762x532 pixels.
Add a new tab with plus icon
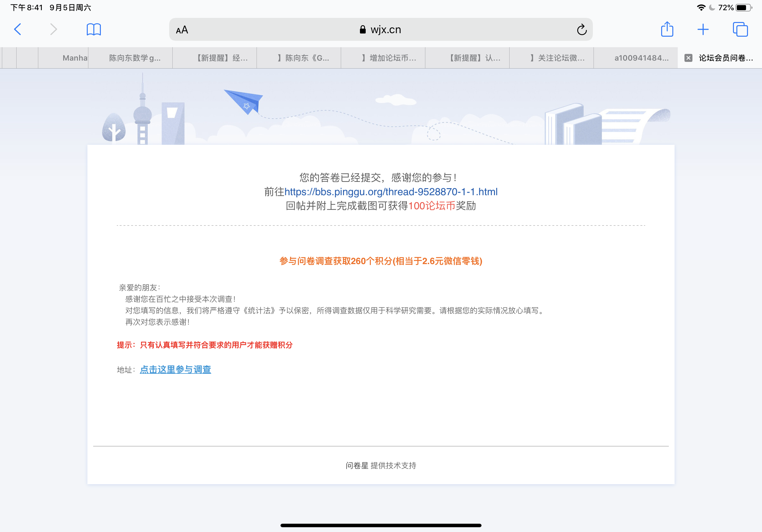(703, 29)
